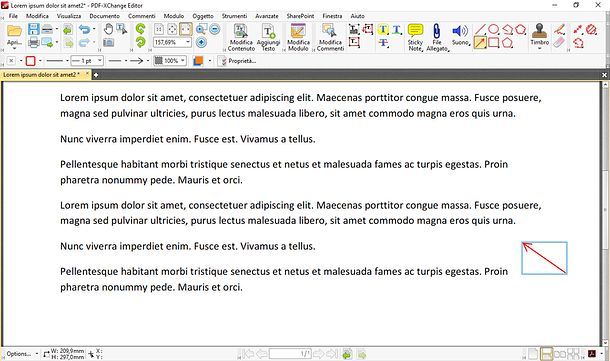The height and width of the screenshot is (361, 610).
Task: Click the red stroke color swatch
Action: 31,61
